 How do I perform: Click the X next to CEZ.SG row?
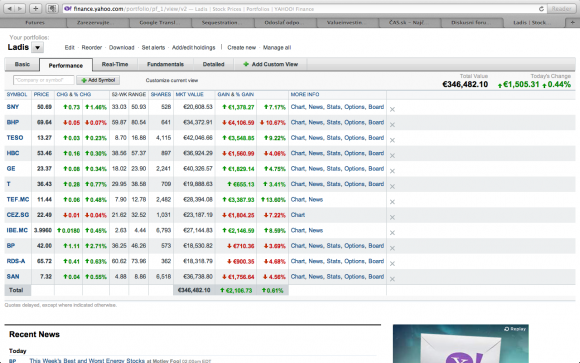392,218
